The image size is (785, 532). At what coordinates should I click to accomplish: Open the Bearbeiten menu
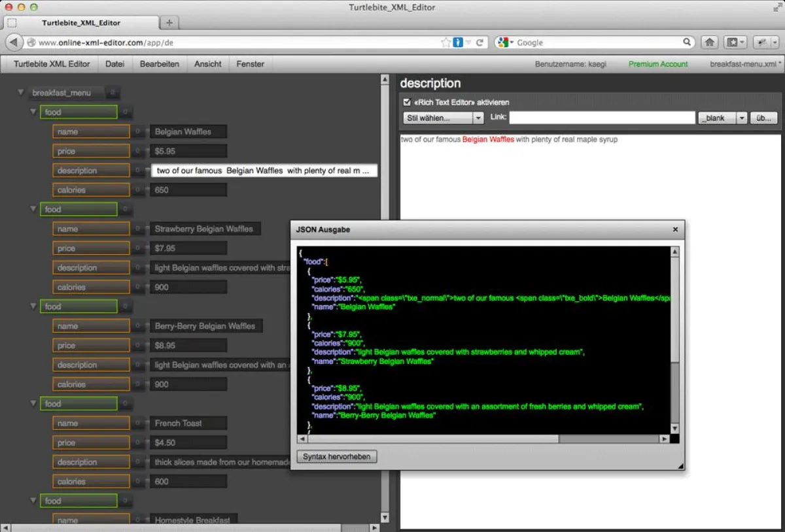(x=160, y=63)
